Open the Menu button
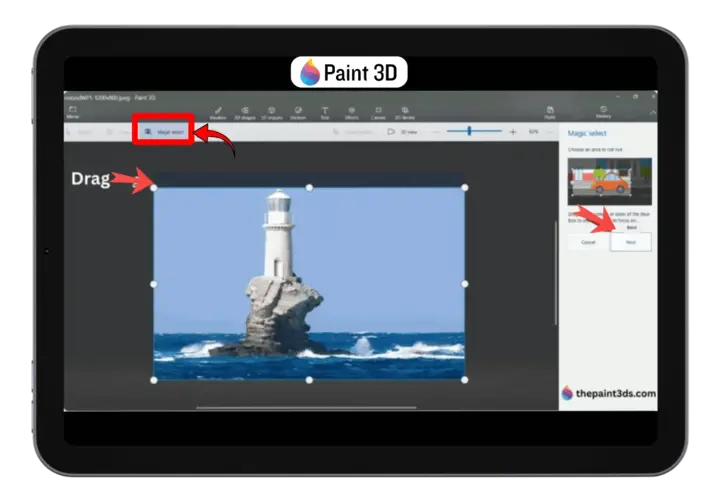This screenshot has height=480, width=720. [x=73, y=111]
